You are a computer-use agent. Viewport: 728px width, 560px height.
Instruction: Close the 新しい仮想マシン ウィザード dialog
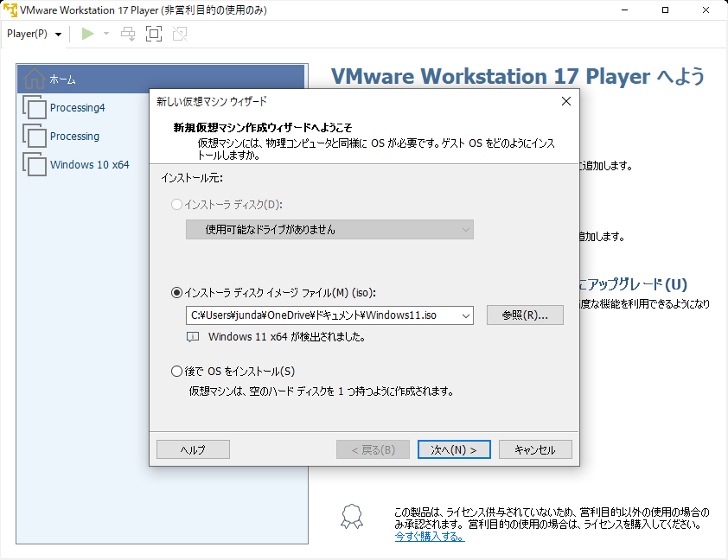[x=566, y=101]
